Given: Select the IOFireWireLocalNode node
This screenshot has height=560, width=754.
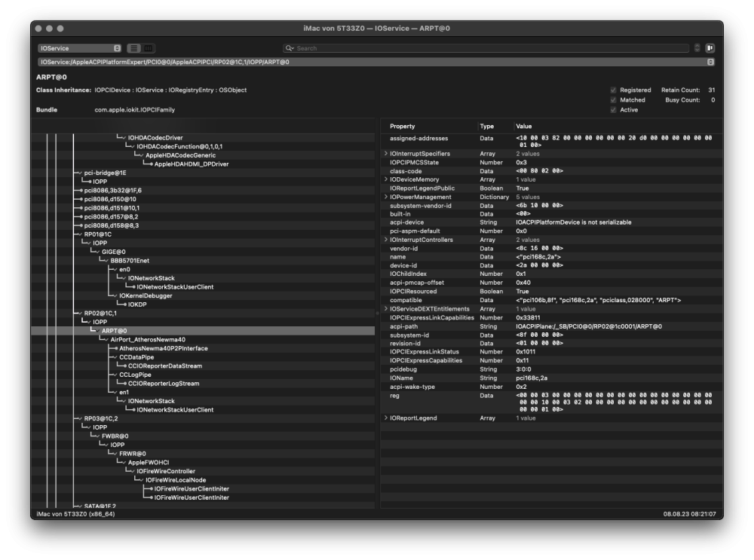Looking at the screenshot, I should pos(176,480).
